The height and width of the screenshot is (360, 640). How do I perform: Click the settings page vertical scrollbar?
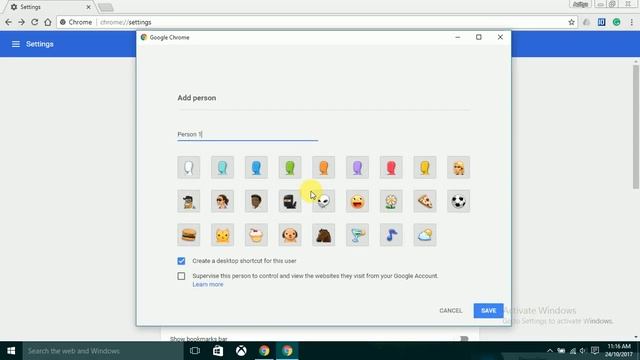coord(636,127)
